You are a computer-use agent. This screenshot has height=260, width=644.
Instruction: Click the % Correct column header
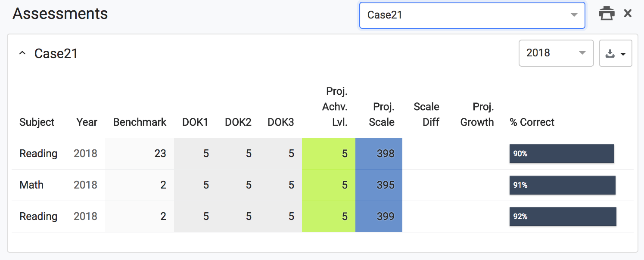532,122
